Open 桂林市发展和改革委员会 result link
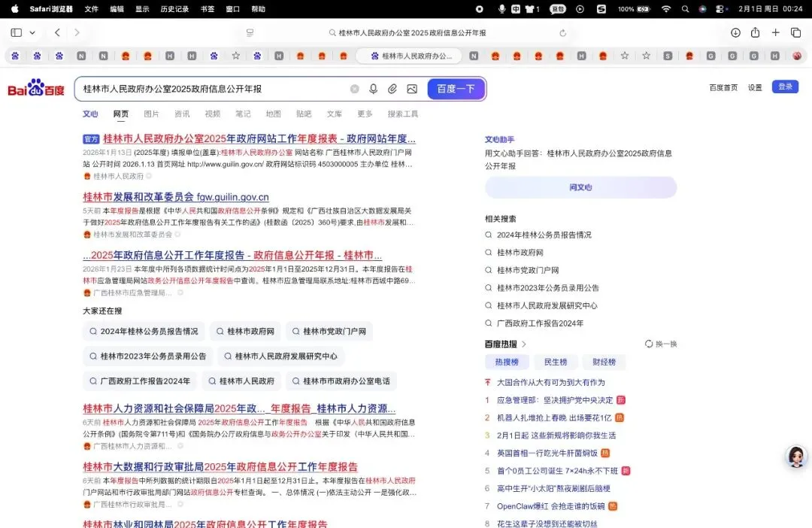Image resolution: width=812 pixels, height=528 pixels. [176, 197]
